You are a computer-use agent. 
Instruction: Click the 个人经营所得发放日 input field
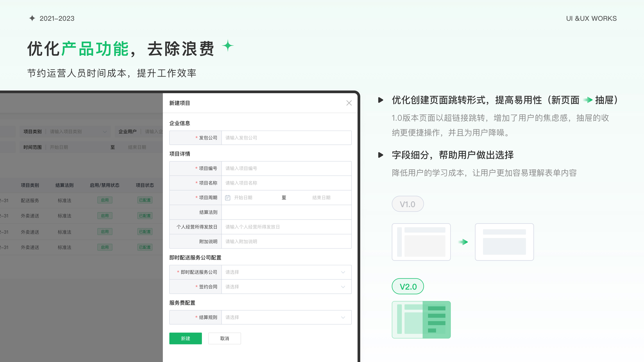286,227
